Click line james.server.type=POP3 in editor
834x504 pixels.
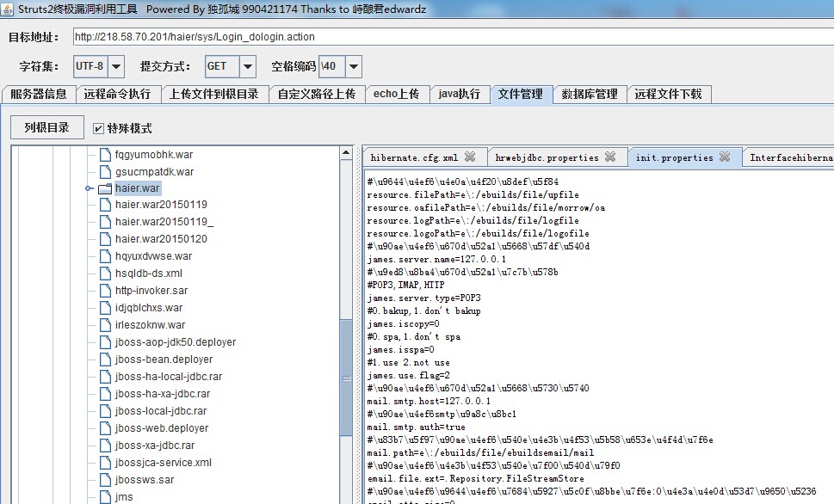(424, 298)
